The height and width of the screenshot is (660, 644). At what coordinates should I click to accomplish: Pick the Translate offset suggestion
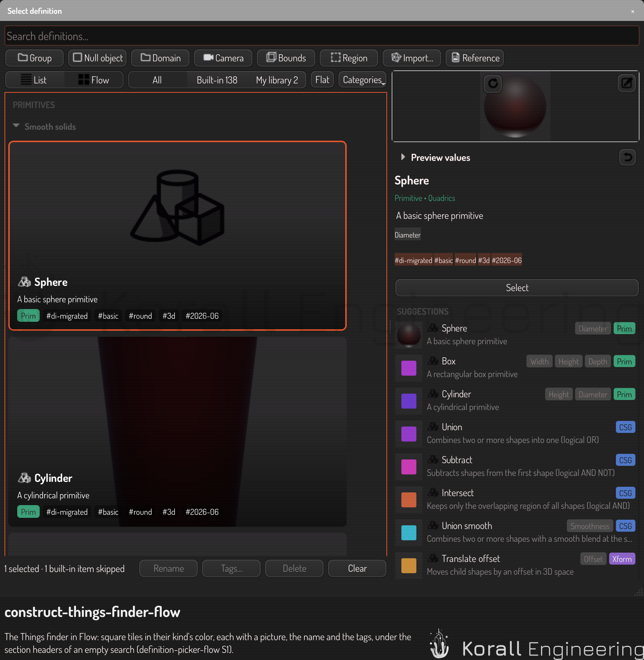[x=517, y=565]
